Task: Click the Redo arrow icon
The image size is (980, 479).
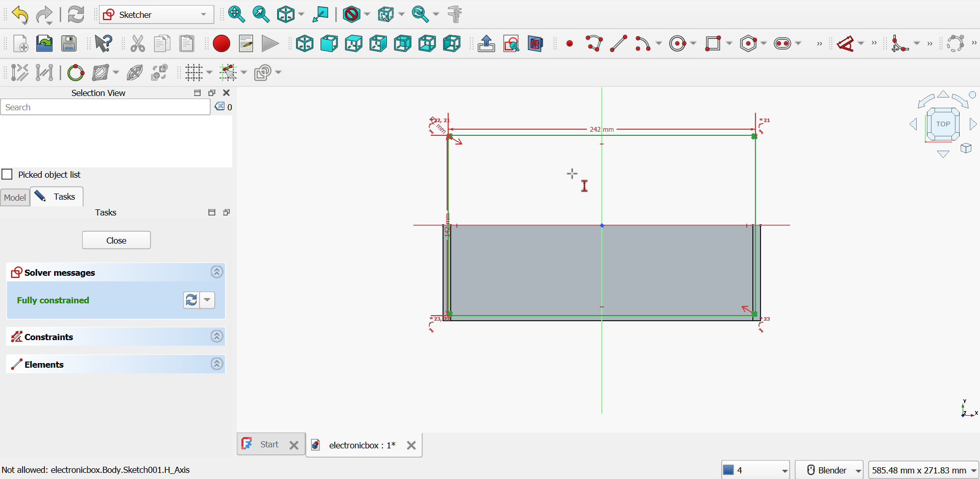Action: pyautogui.click(x=44, y=15)
